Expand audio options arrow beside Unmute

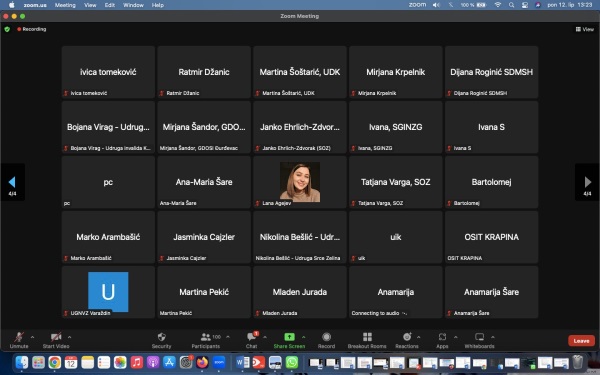click(x=33, y=337)
